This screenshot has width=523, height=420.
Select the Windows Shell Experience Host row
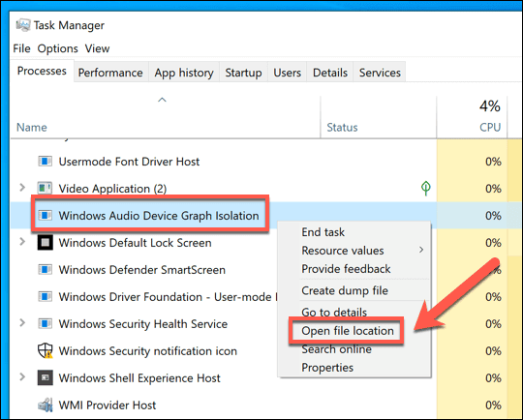(x=266, y=377)
